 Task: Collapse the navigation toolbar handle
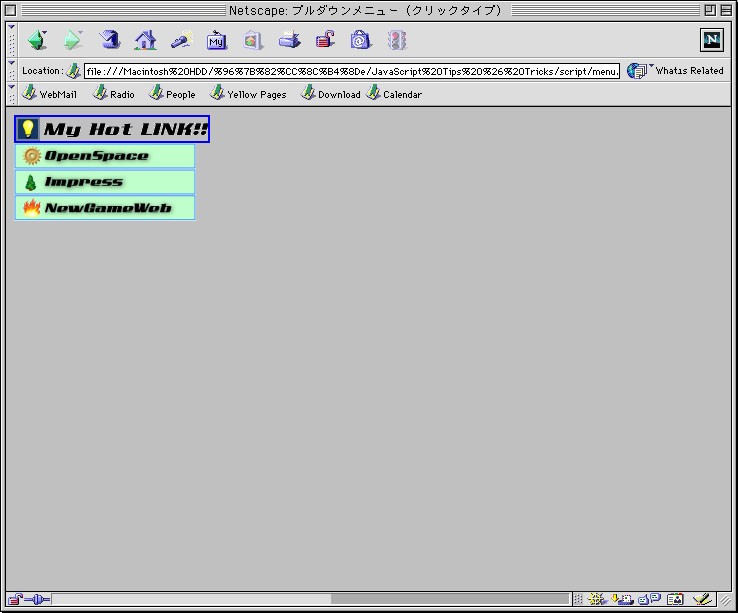pos(12,40)
